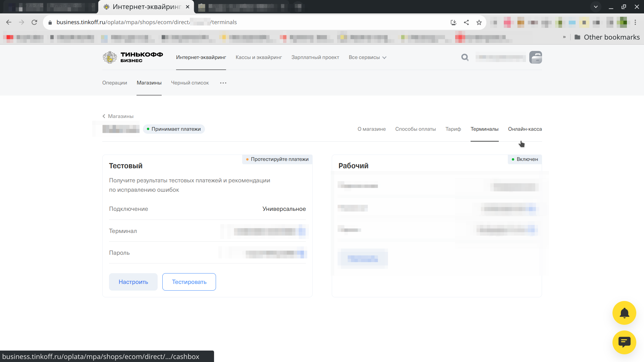Viewport: 644px width, 362px height.
Task: Click the Рабочий terminal heading
Action: coord(354,166)
